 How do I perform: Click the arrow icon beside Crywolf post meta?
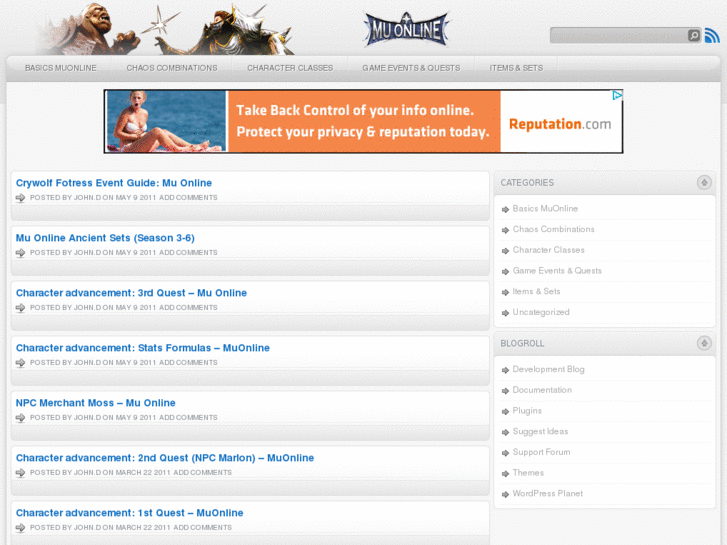[20, 198]
